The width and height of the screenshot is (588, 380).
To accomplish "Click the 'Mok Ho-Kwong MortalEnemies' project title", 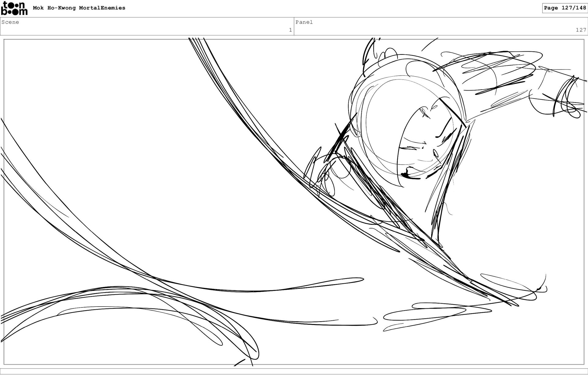I will click(x=79, y=8).
